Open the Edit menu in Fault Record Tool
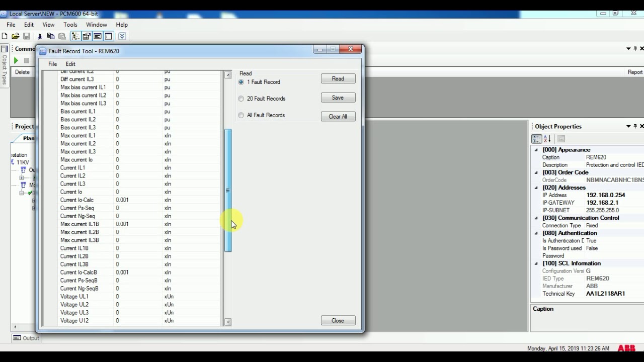644x362 pixels. coord(70,64)
